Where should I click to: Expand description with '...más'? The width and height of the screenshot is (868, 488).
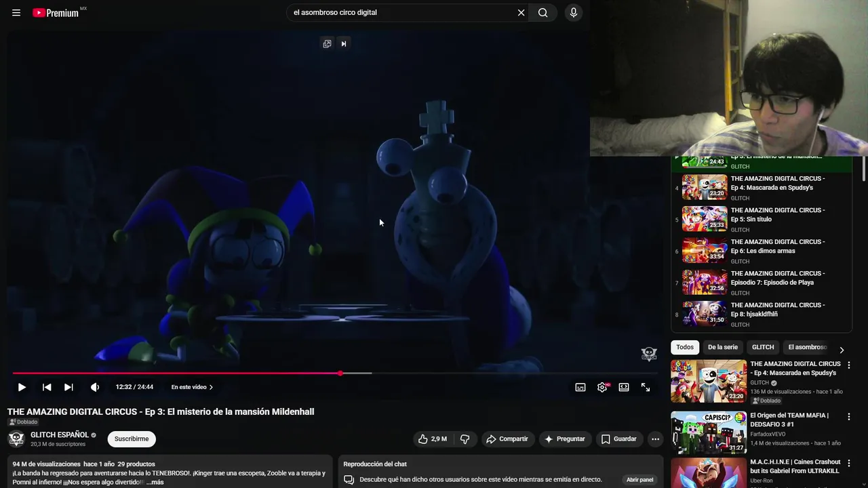(x=155, y=482)
